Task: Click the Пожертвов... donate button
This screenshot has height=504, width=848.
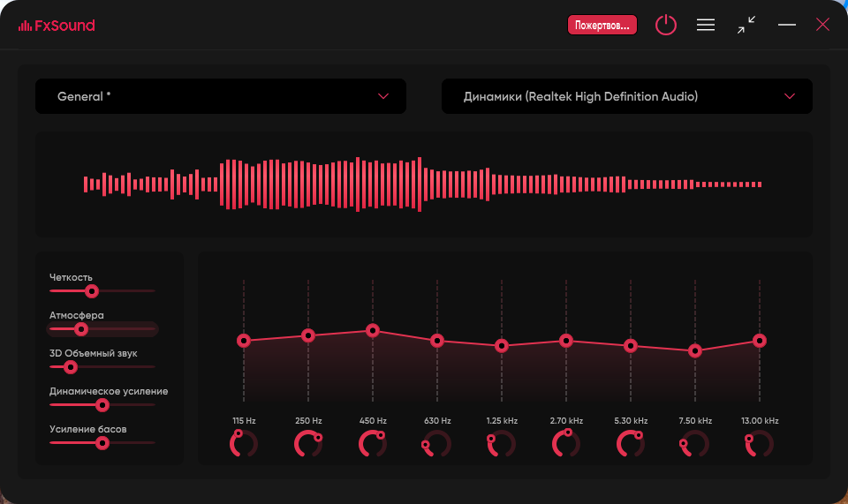Action: click(x=602, y=25)
